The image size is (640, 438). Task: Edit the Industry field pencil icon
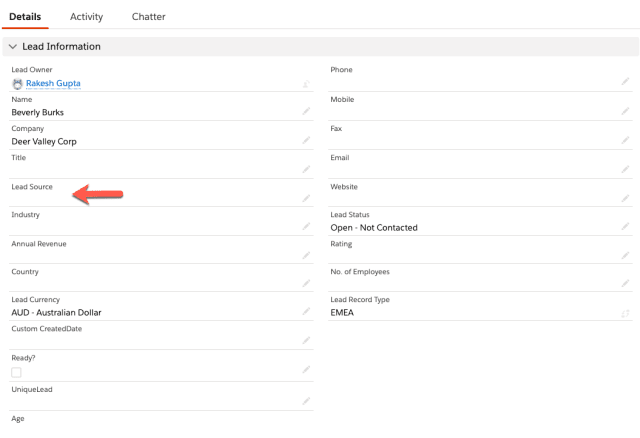pos(306,227)
